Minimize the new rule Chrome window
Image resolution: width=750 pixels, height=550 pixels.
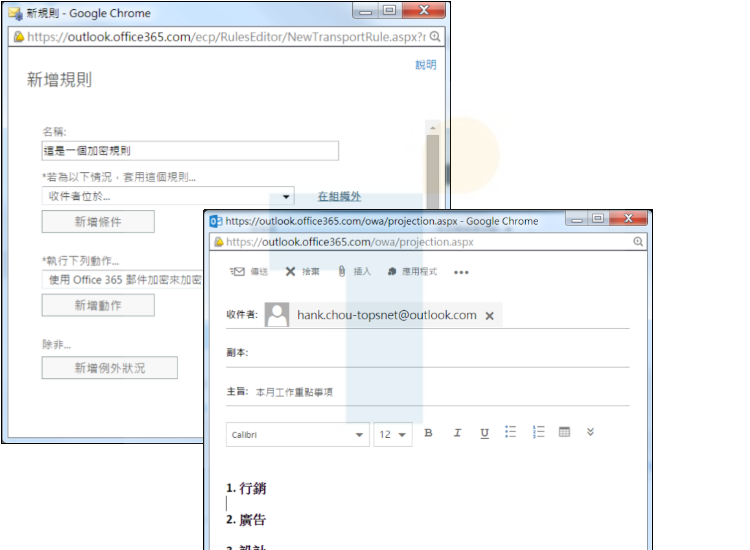(x=366, y=11)
